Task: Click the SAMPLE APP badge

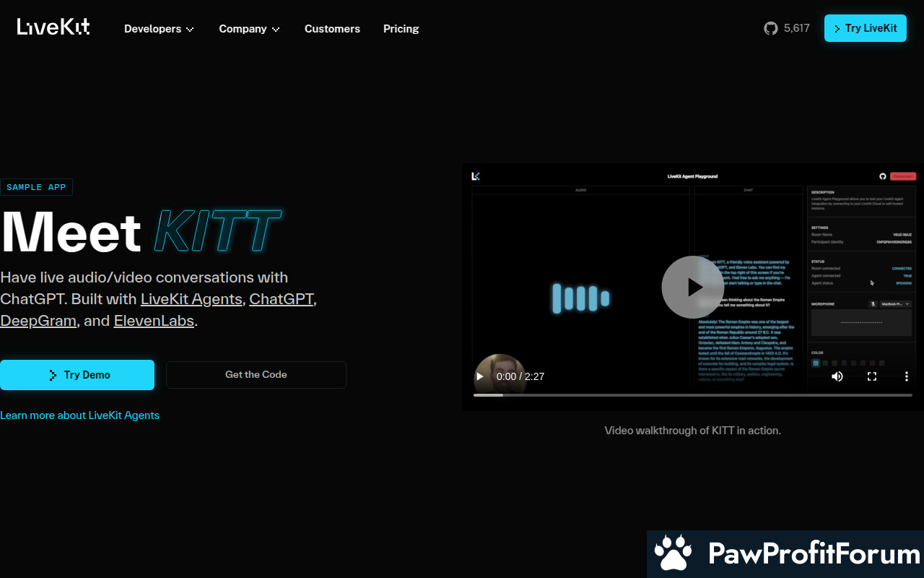Action: pyautogui.click(x=36, y=187)
